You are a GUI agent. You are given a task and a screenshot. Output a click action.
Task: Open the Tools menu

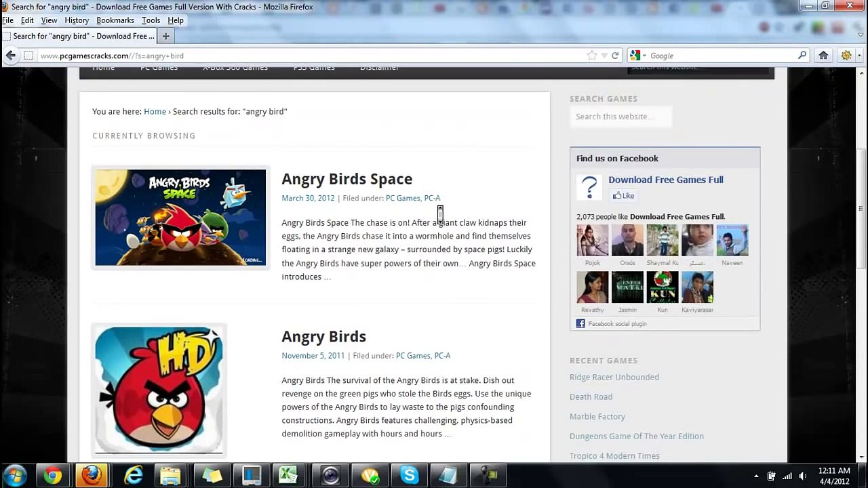[151, 20]
